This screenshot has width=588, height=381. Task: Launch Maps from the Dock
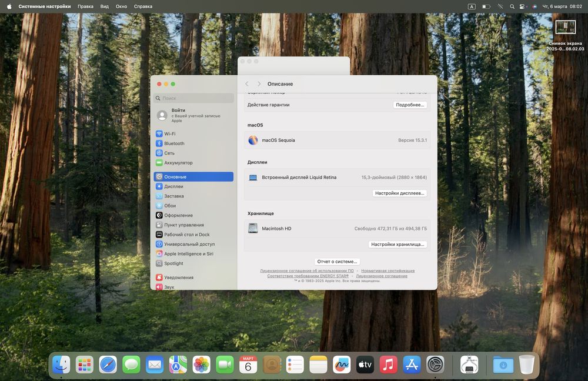tap(178, 365)
